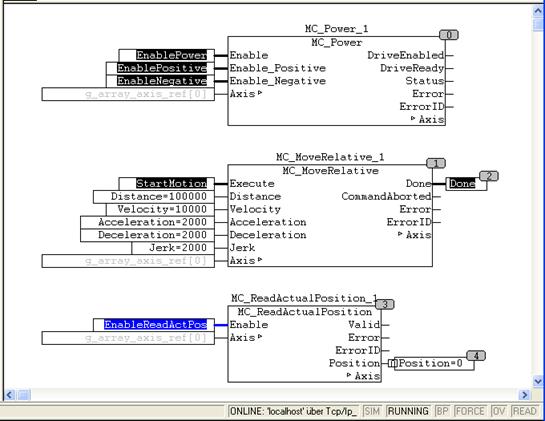The height and width of the screenshot is (421, 545).
Task: Click the ErrorID output pin of MC_Power
Action: pos(422,107)
